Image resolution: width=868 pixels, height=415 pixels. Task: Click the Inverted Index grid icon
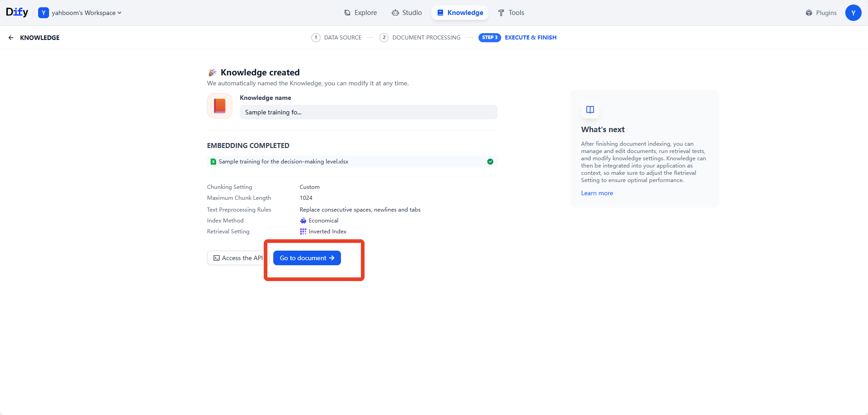pyautogui.click(x=303, y=232)
